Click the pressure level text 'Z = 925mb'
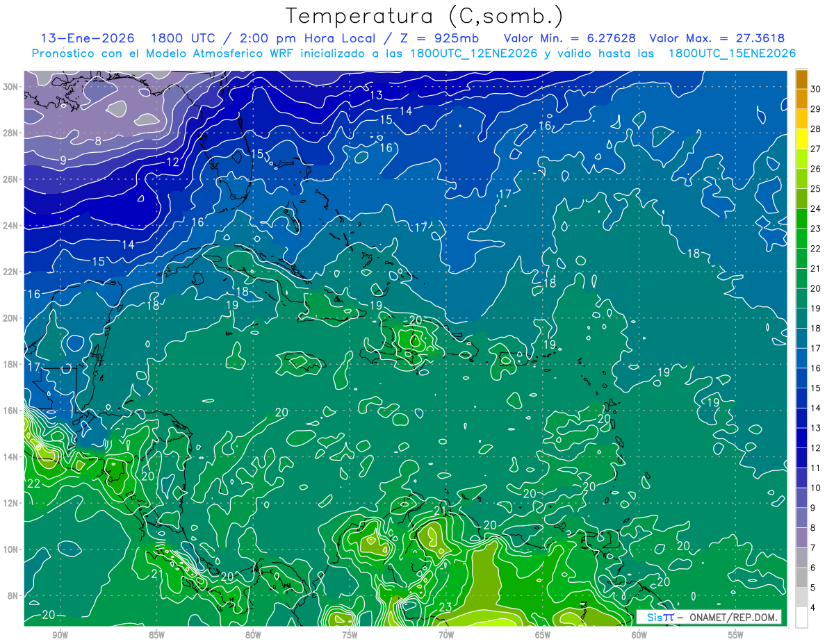This screenshot has height=644, width=834. (x=436, y=38)
